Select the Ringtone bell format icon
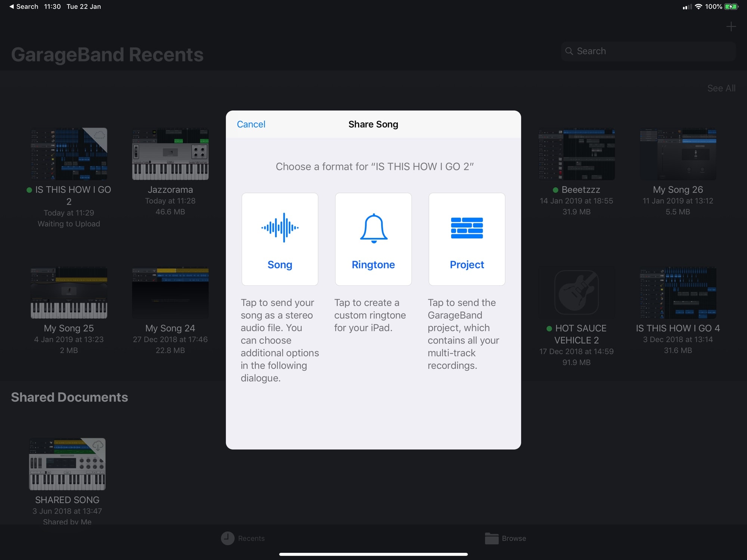 373,228
